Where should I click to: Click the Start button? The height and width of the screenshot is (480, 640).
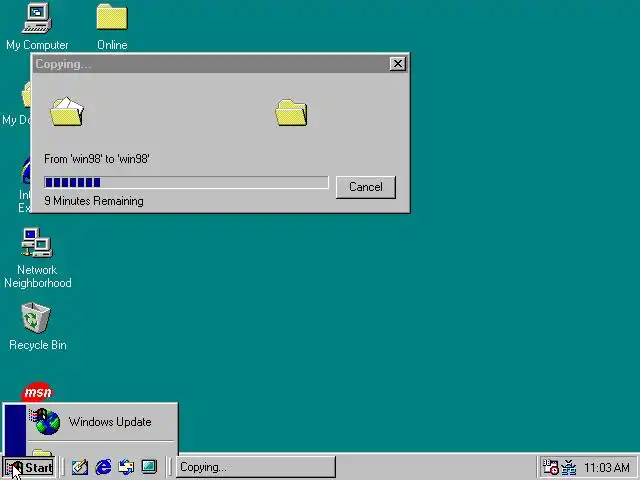[29, 467]
